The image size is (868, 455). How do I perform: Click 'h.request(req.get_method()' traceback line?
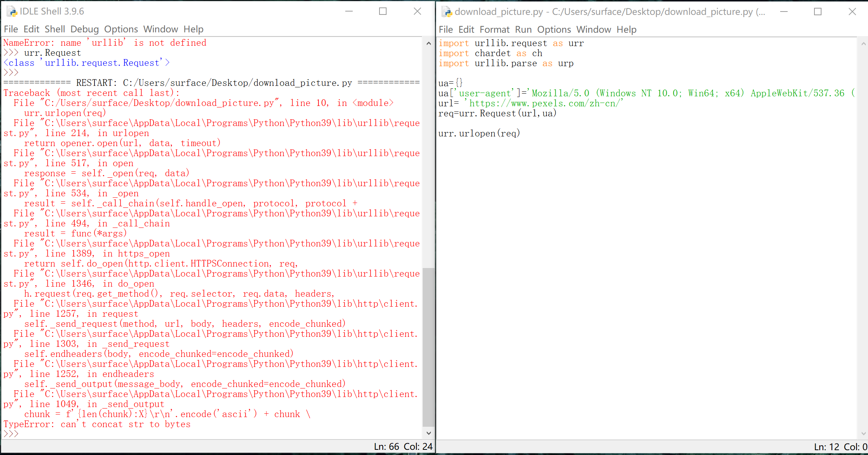click(179, 294)
